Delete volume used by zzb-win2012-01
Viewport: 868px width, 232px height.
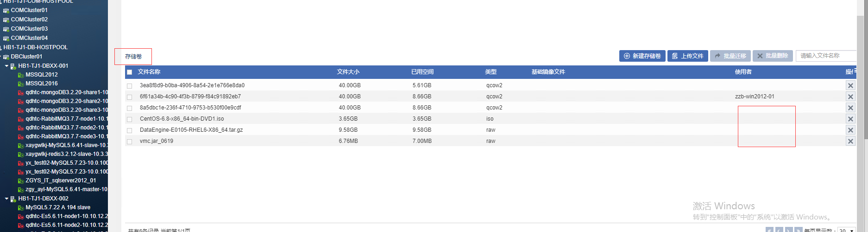click(x=850, y=97)
